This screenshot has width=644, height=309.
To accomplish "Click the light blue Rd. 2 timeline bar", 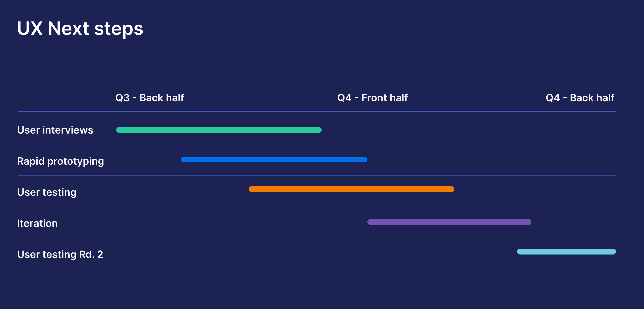I will coord(566,251).
